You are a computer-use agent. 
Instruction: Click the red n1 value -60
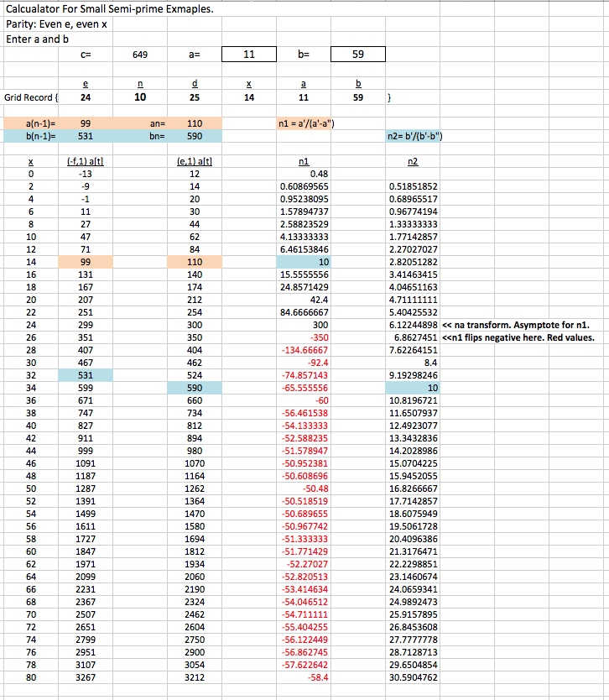[321, 400]
